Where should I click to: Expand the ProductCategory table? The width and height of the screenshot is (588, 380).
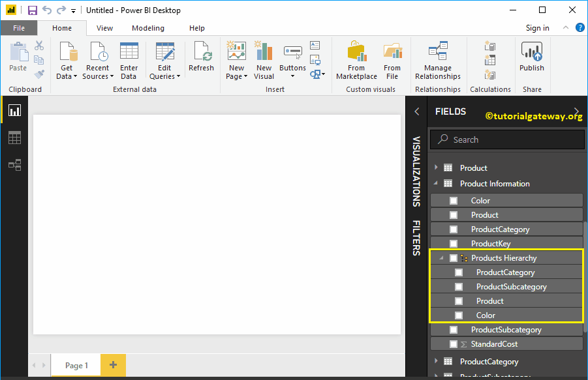[x=437, y=361]
